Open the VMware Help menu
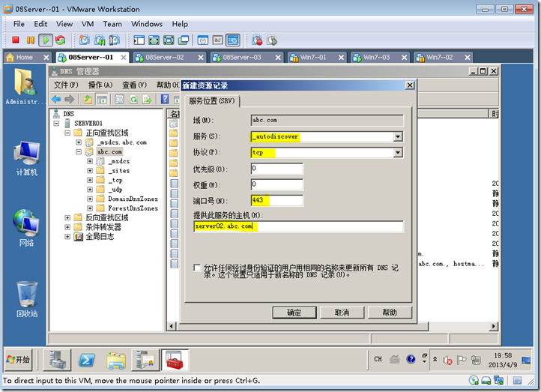Image resolution: width=541 pixels, height=392 pixels. pos(180,24)
